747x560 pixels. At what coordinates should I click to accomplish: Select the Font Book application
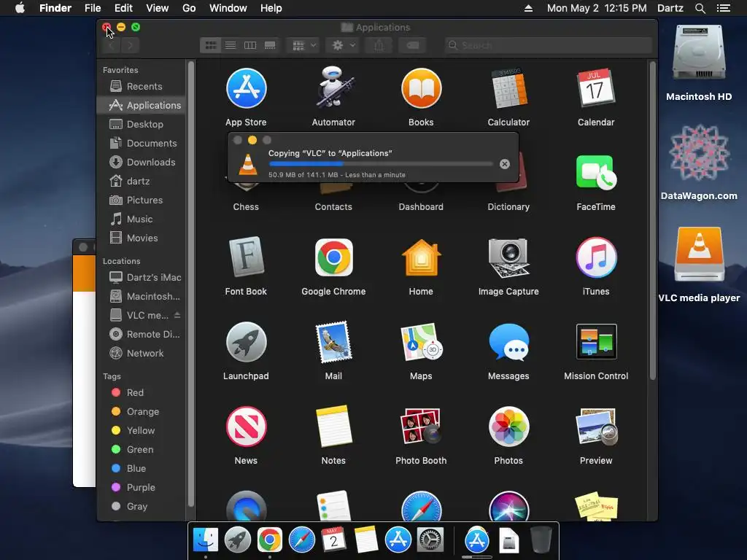pyautogui.click(x=246, y=257)
